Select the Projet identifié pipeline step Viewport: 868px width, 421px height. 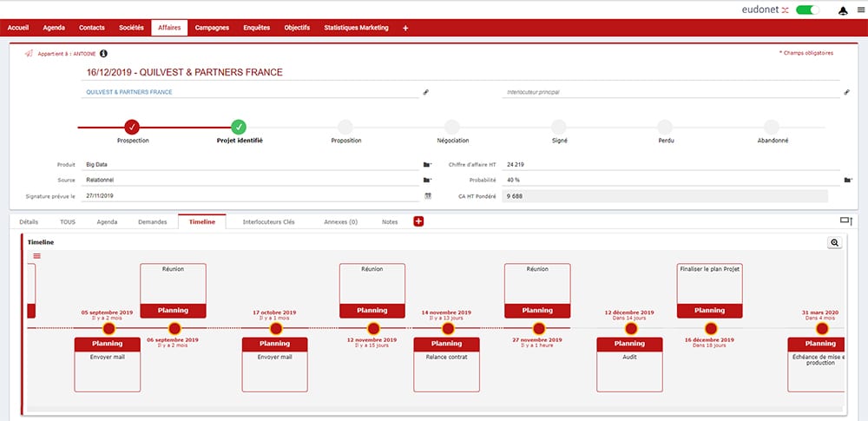coord(239,127)
